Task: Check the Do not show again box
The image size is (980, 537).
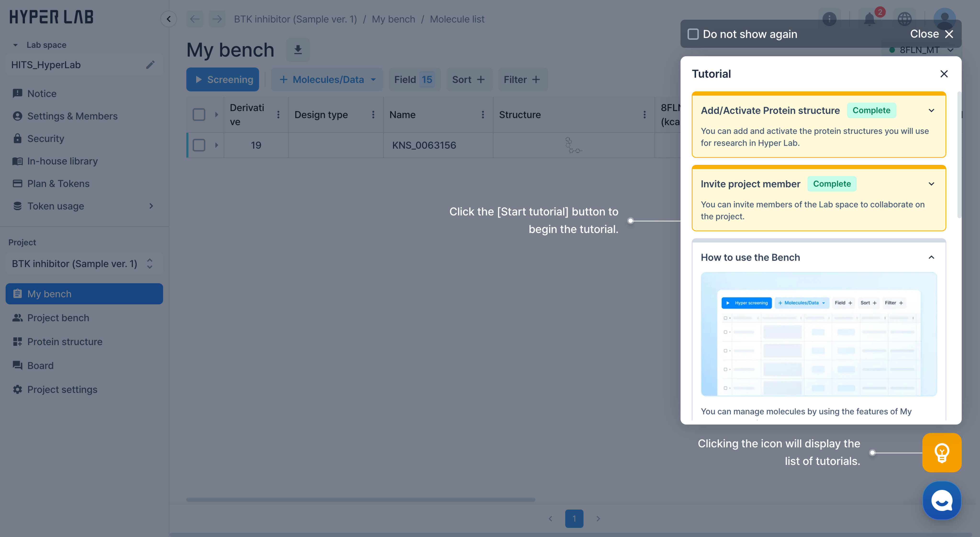Action: pos(693,34)
